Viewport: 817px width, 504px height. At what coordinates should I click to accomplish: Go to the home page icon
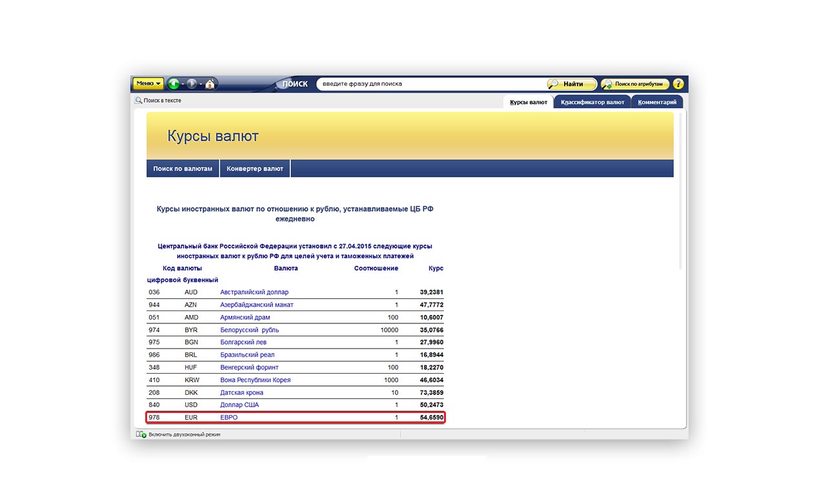coord(210,84)
